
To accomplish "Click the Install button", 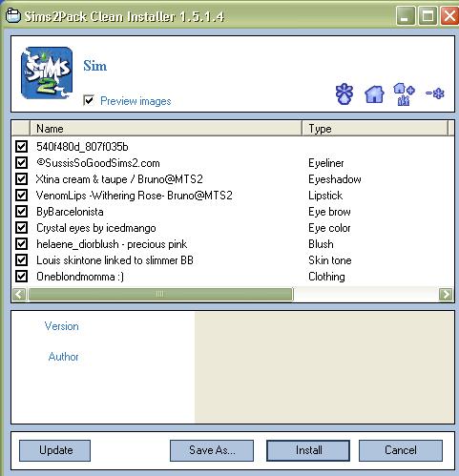I will coord(308,450).
